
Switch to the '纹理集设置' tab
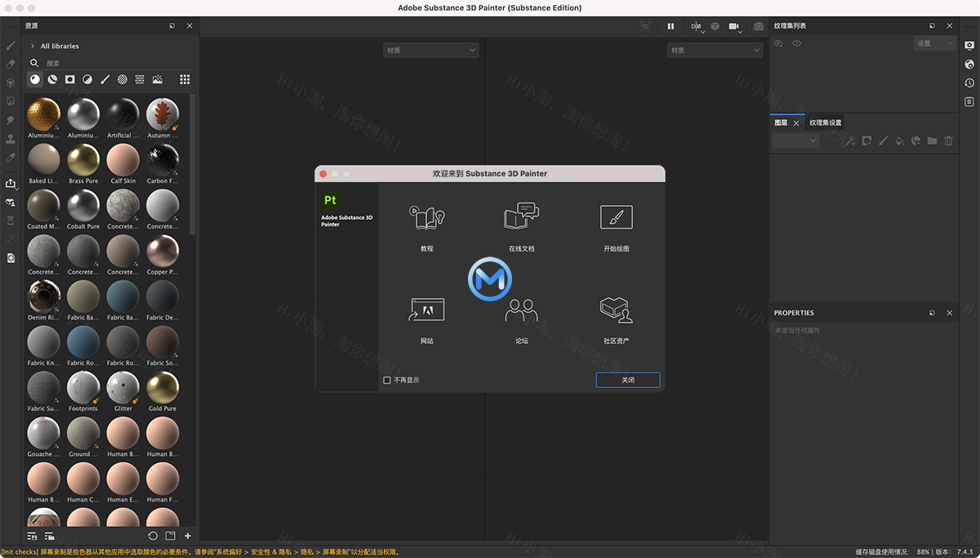pos(826,123)
